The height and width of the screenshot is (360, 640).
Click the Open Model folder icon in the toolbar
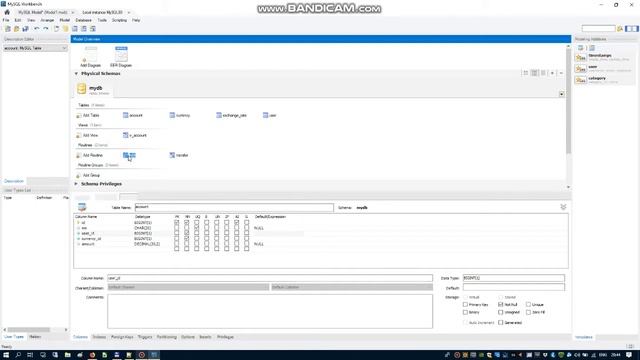[x=16, y=29]
